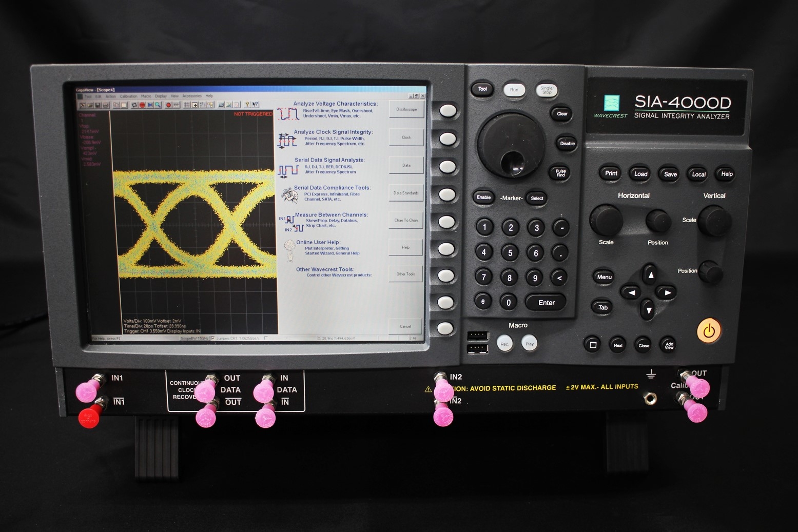
Task: Push the Pulse Find key
Action: pos(560,173)
